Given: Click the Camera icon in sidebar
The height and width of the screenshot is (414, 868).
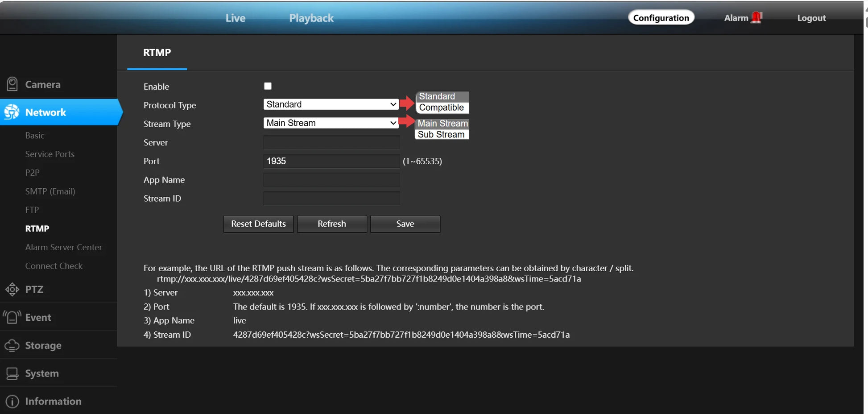Looking at the screenshot, I should 12,84.
